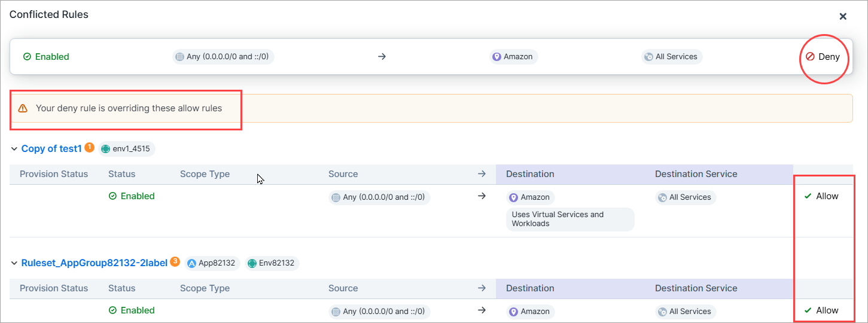Click Provision Status header in Copy of test1 table
Viewport: 868px width, 323px height.
click(54, 174)
